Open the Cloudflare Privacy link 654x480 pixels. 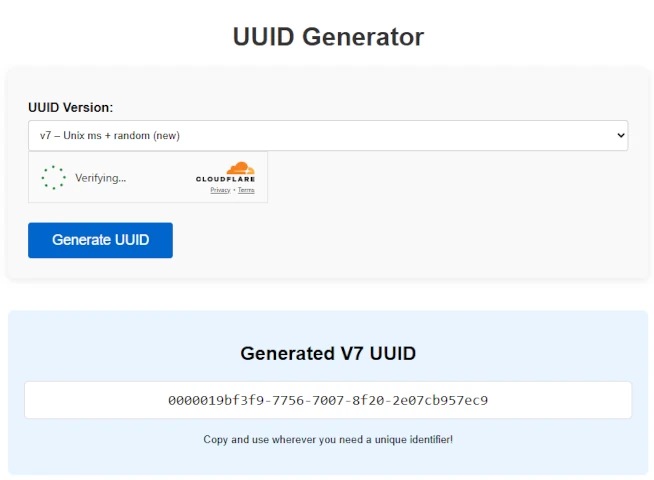tap(220, 190)
